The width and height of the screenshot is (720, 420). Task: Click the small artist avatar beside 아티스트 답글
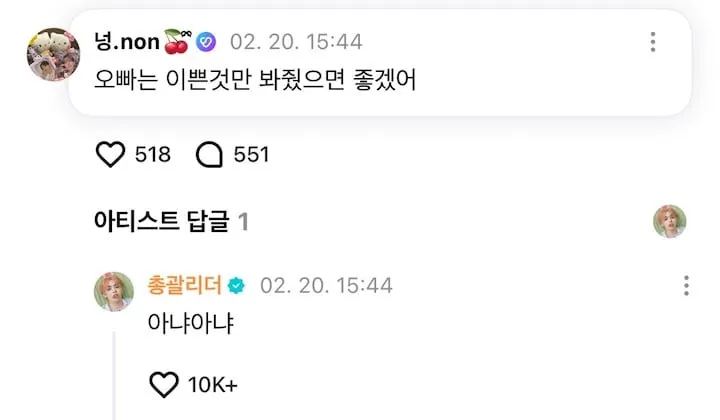coord(668,221)
